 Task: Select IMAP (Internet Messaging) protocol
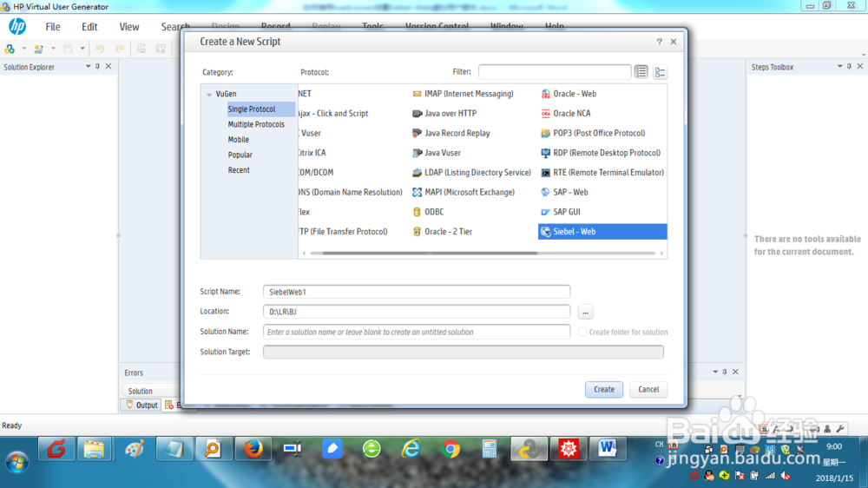pos(464,94)
